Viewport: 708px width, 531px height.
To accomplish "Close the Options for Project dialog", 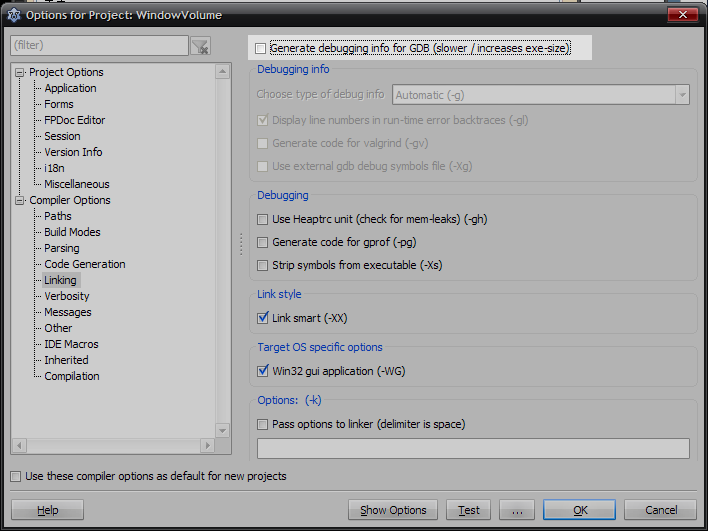I will click(x=683, y=15).
